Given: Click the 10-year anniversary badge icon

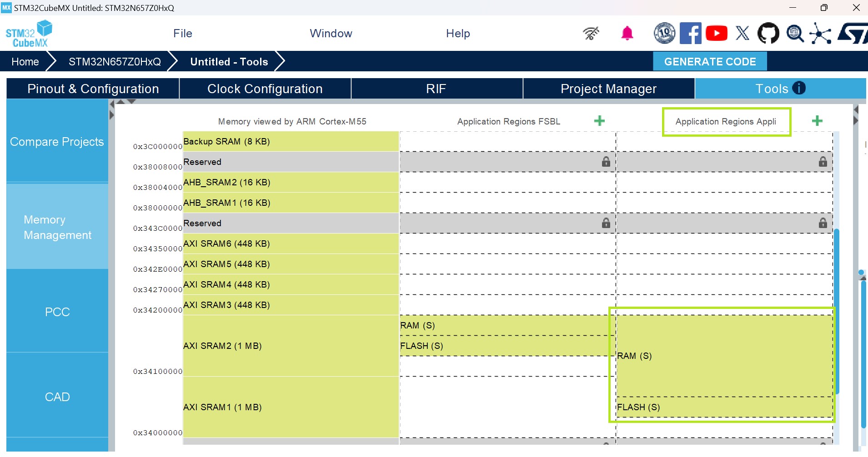Looking at the screenshot, I should tap(664, 33).
